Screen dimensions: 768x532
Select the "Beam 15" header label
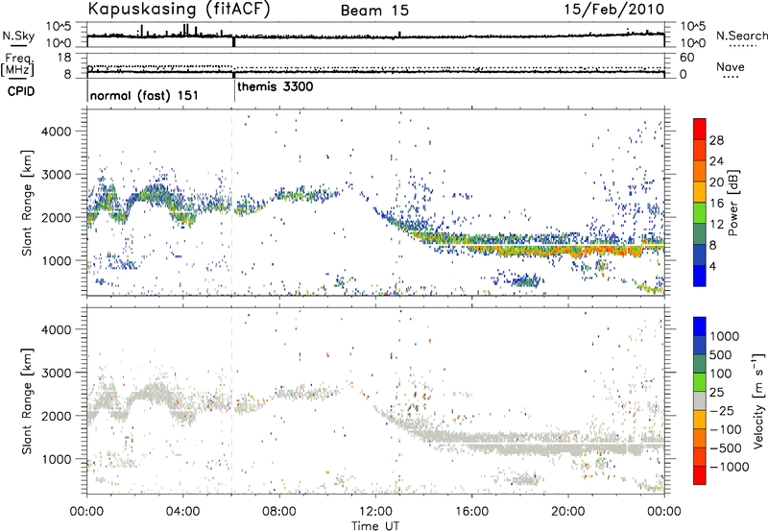(374, 11)
